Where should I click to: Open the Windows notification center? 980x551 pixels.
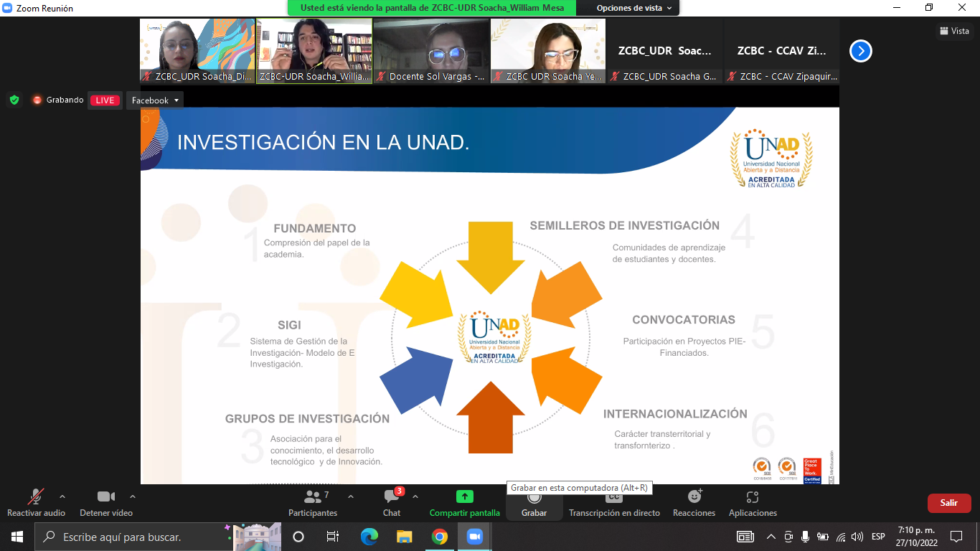(x=956, y=537)
